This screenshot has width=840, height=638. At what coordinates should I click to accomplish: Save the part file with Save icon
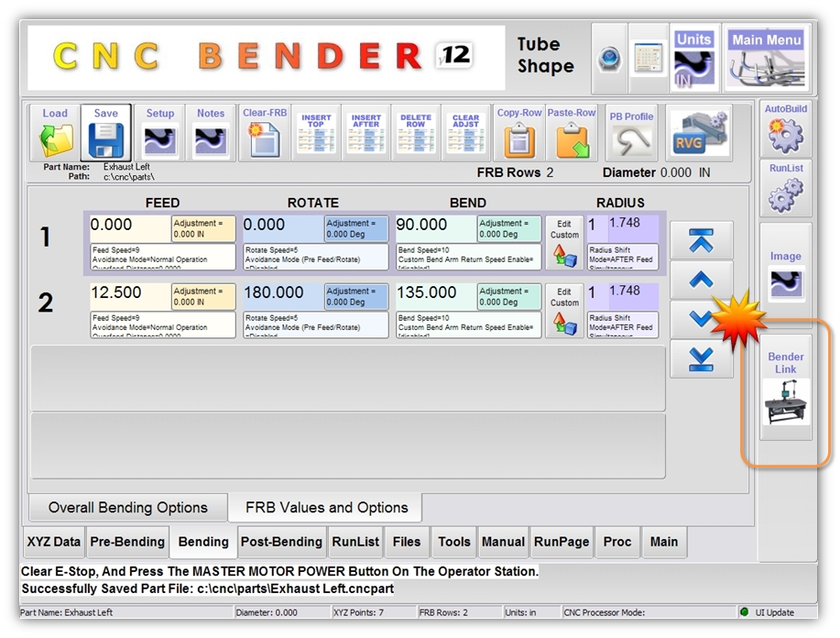105,140
